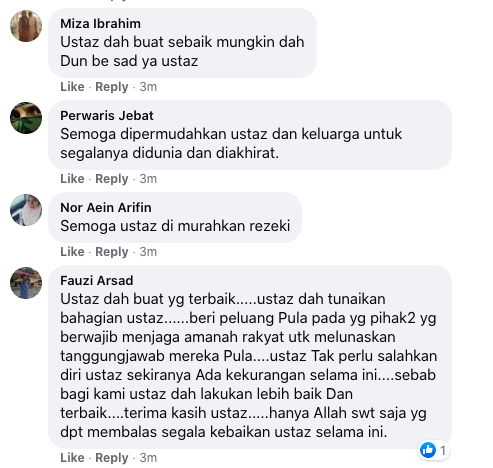This screenshot has height=468, width=493.
Task: Click the blue thumbs-up reaction icon
Action: [x=428, y=450]
